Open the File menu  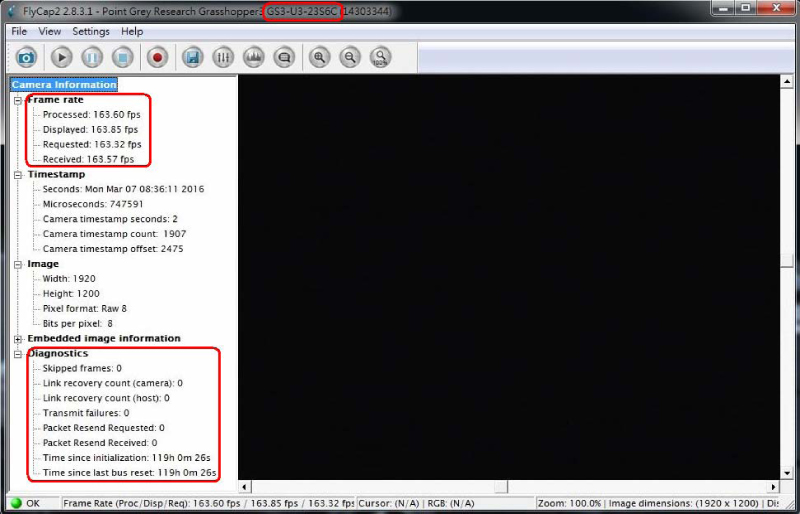[x=19, y=31]
